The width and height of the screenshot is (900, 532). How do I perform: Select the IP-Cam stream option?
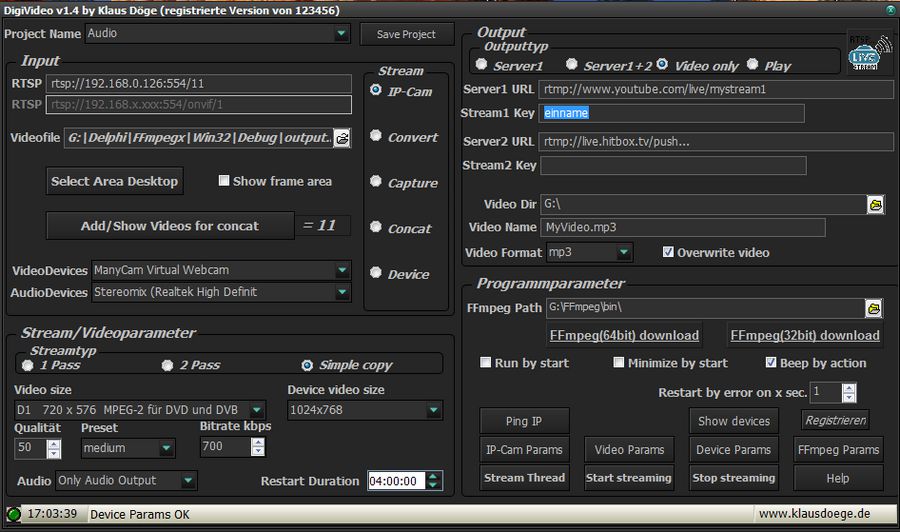tap(376, 90)
